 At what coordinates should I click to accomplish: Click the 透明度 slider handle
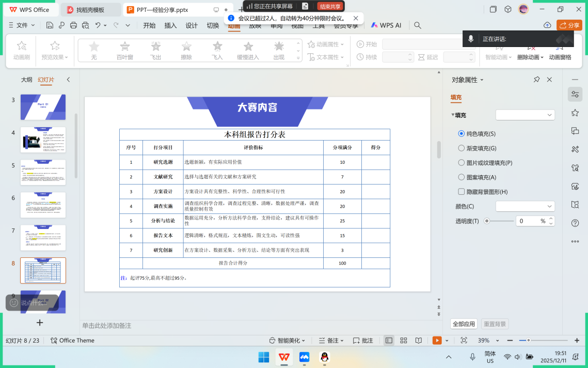(x=486, y=221)
